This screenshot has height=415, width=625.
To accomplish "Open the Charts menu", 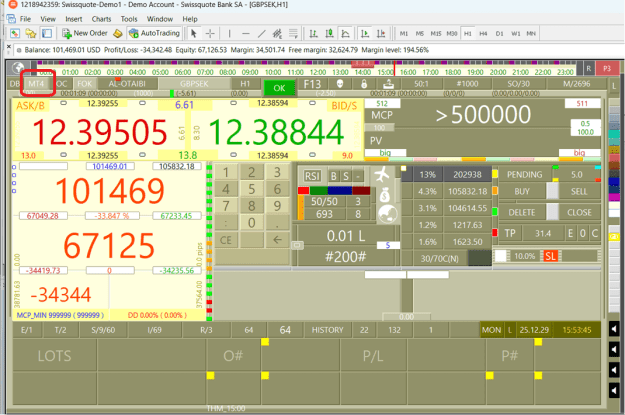I will pos(101,19).
